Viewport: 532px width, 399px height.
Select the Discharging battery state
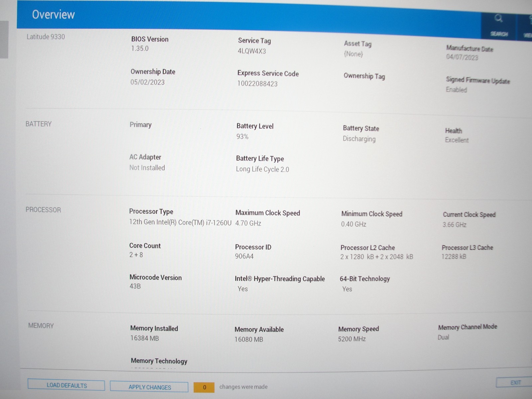[359, 139]
